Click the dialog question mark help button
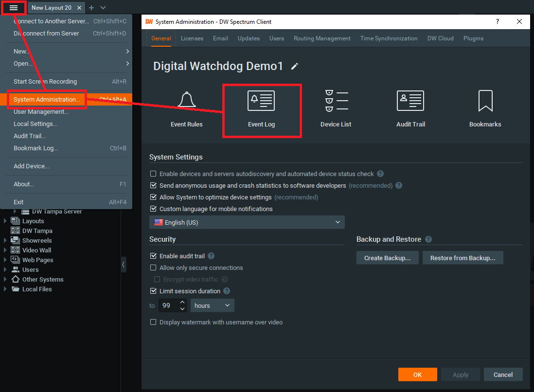The image size is (534, 392). (497, 21)
